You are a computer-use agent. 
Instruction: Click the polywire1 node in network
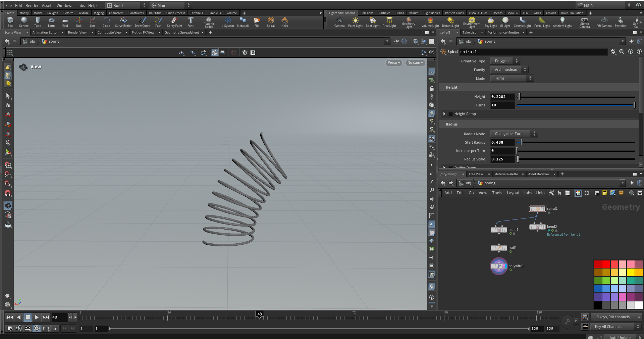[499, 266]
